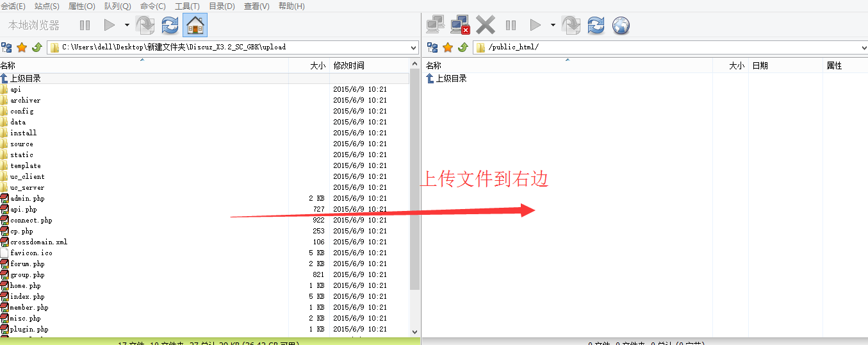Go up using remote green arrow icon
This screenshot has height=345, width=868.
(462, 47)
